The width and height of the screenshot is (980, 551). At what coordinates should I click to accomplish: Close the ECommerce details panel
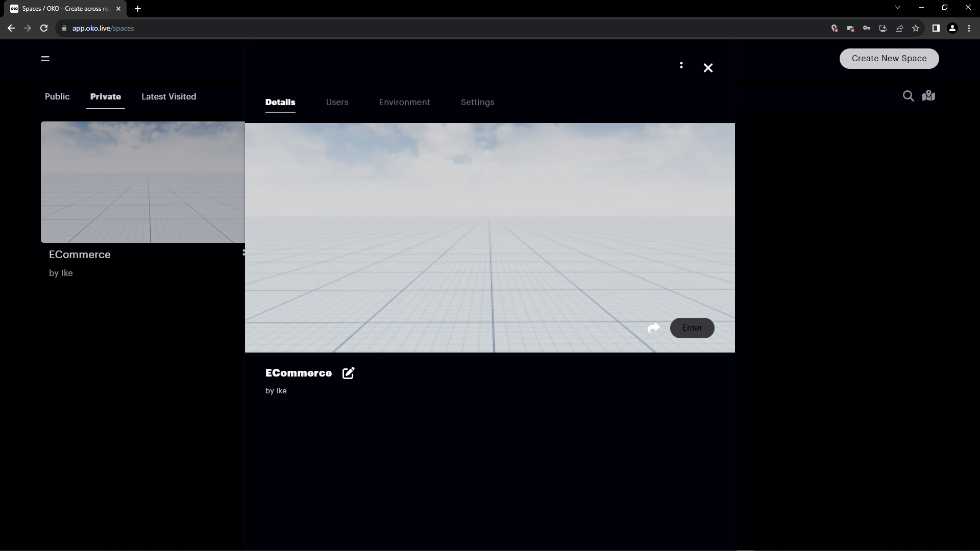[x=707, y=68]
